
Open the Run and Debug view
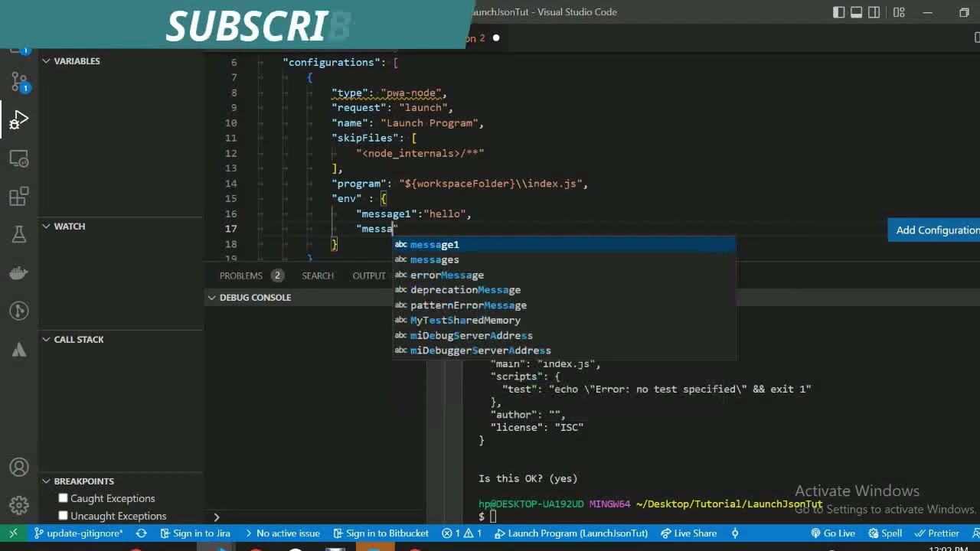pyautogui.click(x=19, y=120)
